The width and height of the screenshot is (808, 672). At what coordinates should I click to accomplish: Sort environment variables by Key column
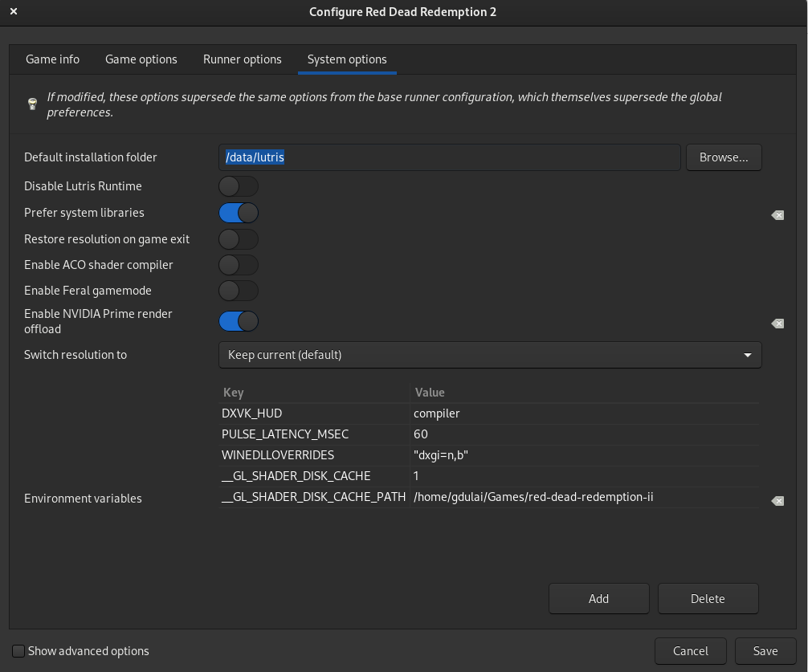[x=314, y=393]
